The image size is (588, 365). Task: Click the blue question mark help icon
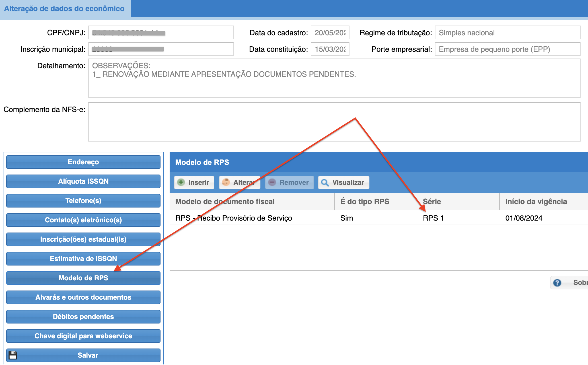coord(557,283)
